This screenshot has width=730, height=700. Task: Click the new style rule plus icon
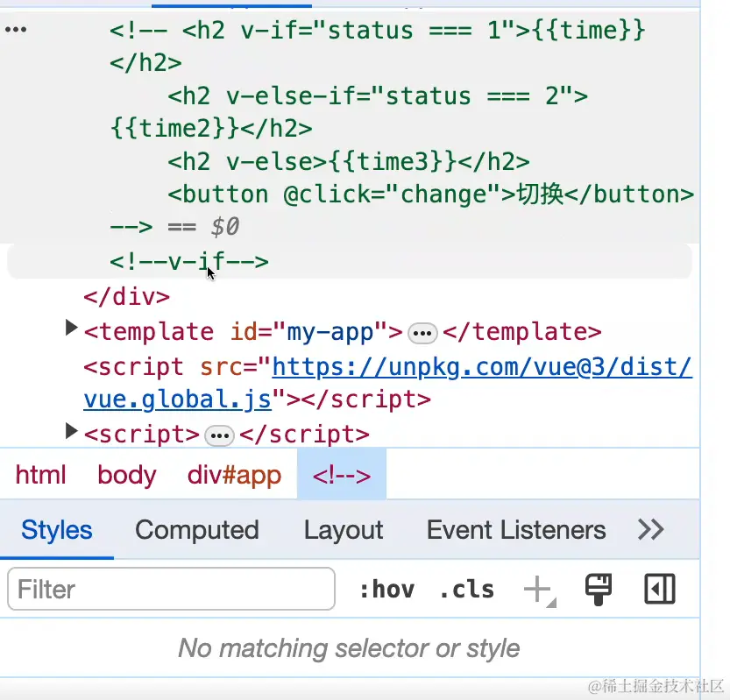click(537, 590)
